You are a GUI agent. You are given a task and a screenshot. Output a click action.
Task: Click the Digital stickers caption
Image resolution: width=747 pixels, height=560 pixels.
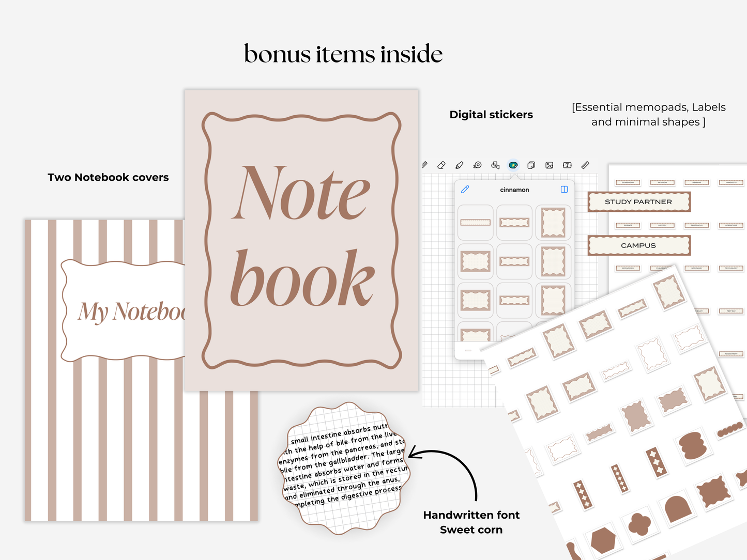click(x=491, y=115)
